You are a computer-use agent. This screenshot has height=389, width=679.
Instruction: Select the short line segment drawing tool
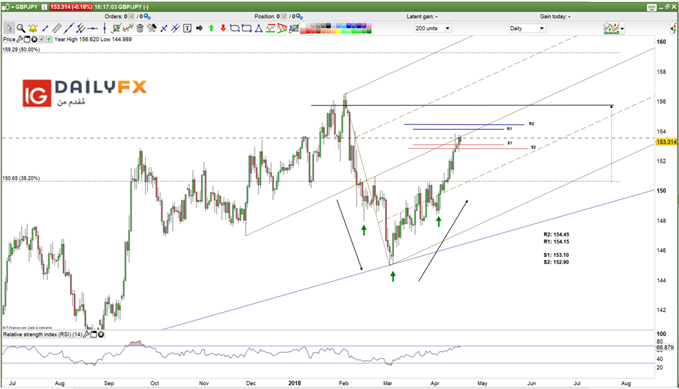(x=45, y=28)
